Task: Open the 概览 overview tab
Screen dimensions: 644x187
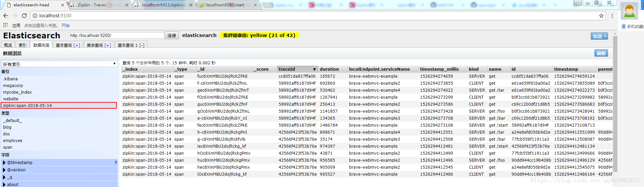Action: click(8, 45)
